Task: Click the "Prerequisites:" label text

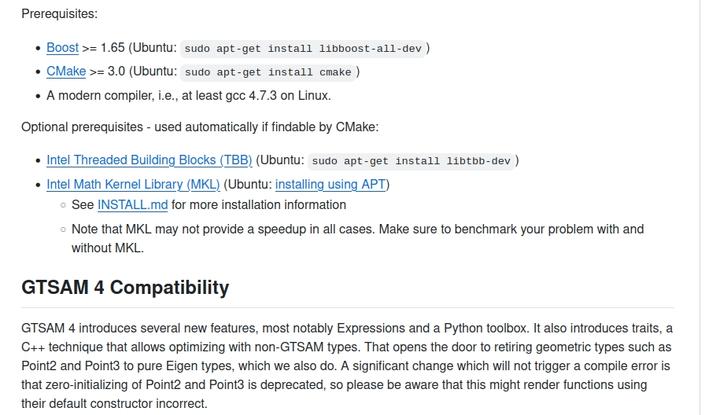Action: (60, 14)
